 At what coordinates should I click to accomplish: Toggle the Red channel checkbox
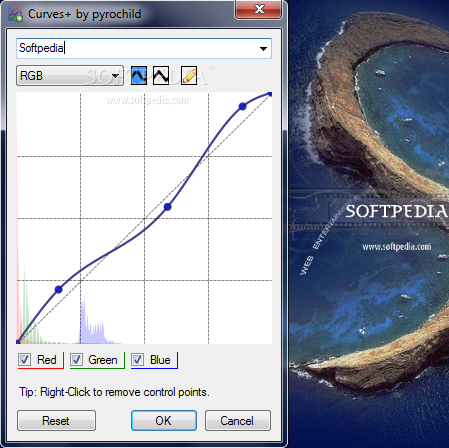[25, 360]
